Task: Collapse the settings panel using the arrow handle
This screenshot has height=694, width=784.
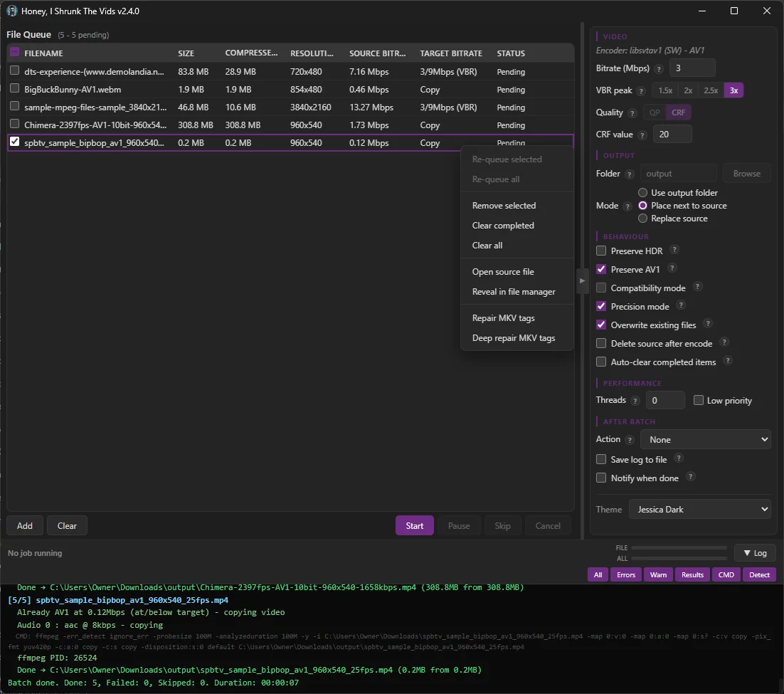Action: click(x=582, y=280)
